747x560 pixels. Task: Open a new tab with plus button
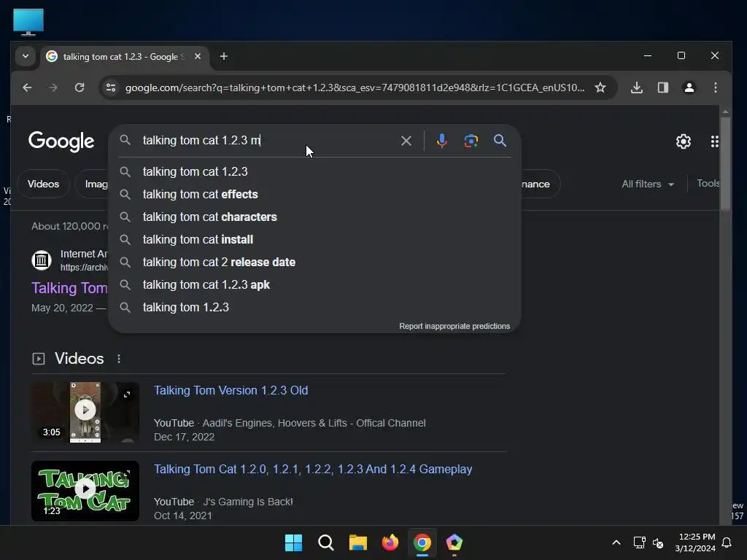[223, 57]
